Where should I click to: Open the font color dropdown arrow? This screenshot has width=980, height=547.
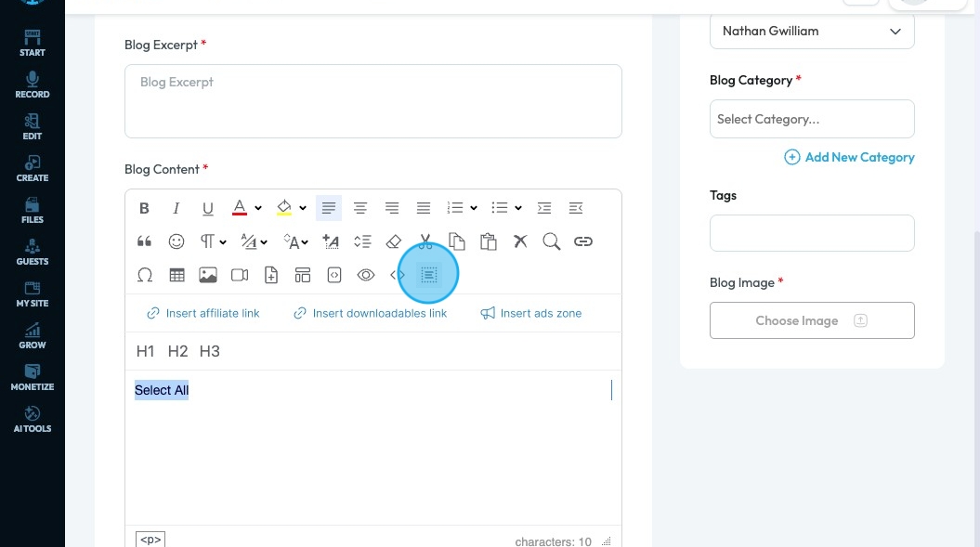[258, 208]
